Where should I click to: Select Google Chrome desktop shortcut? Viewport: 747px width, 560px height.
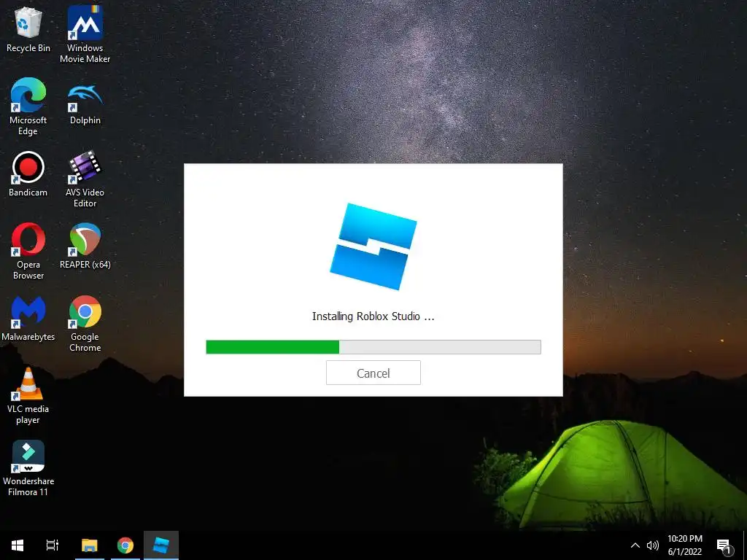pyautogui.click(x=85, y=324)
